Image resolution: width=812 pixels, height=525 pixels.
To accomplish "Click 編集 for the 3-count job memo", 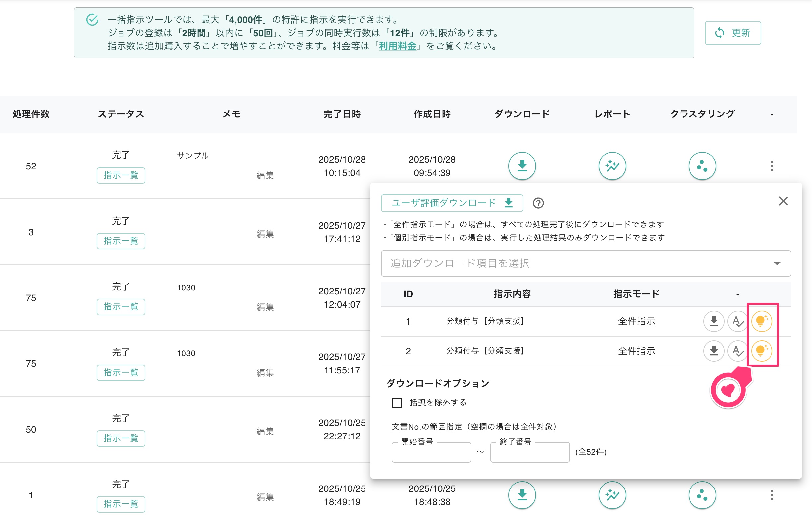I will [x=265, y=234].
